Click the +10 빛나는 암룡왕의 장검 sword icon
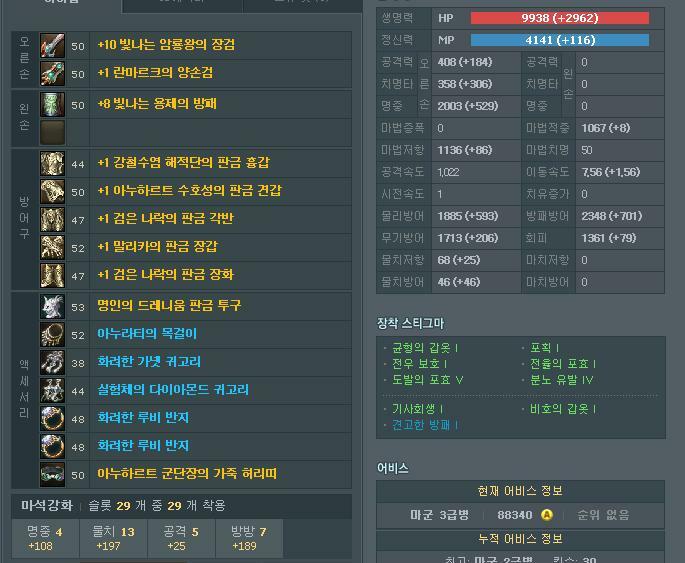This screenshot has width=685, height=563. [x=52, y=45]
